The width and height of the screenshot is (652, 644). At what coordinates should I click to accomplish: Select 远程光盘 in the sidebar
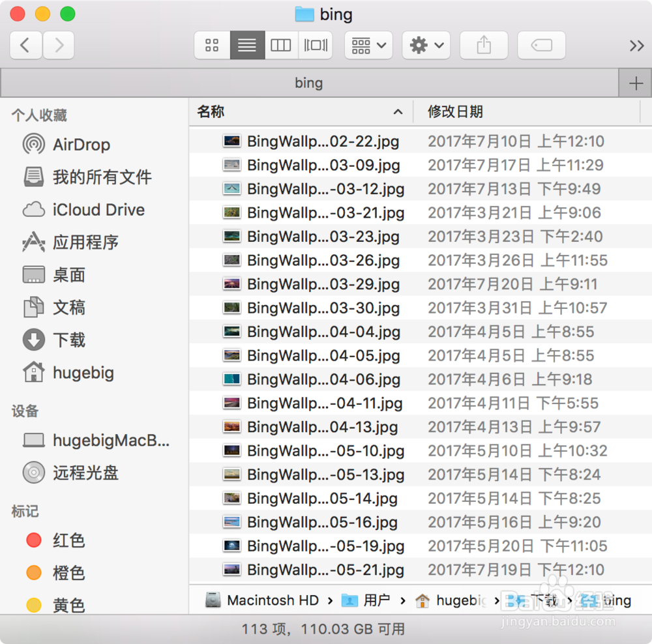tap(70, 473)
